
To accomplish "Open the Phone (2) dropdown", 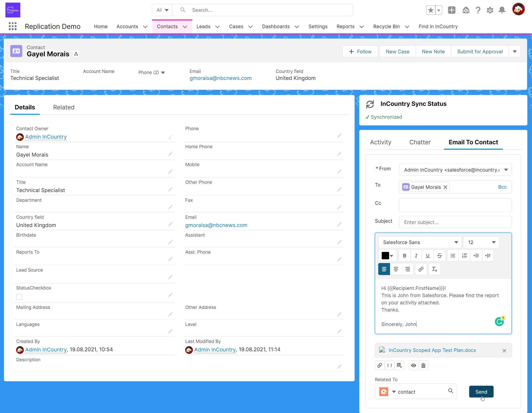I will 163,72.
